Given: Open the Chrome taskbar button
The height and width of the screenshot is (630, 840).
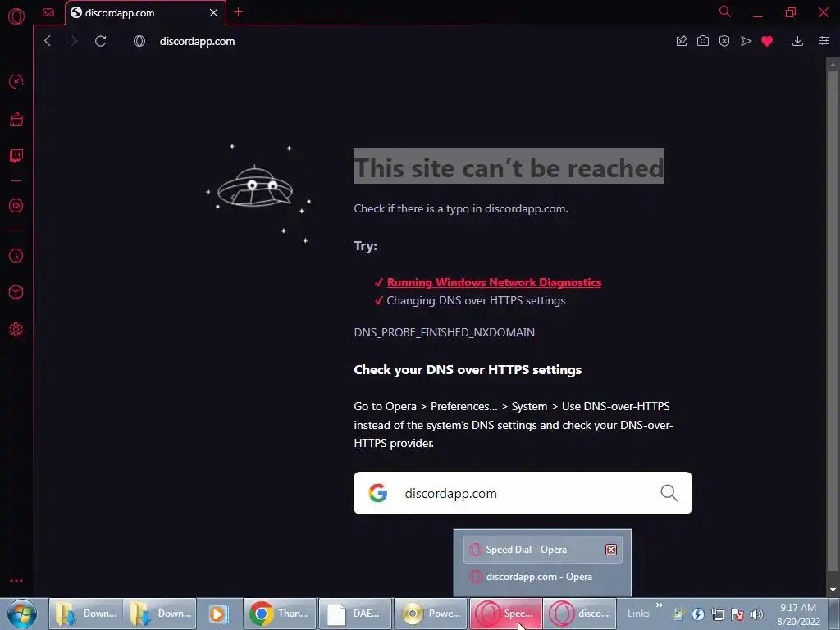Looking at the screenshot, I should coord(281,614).
